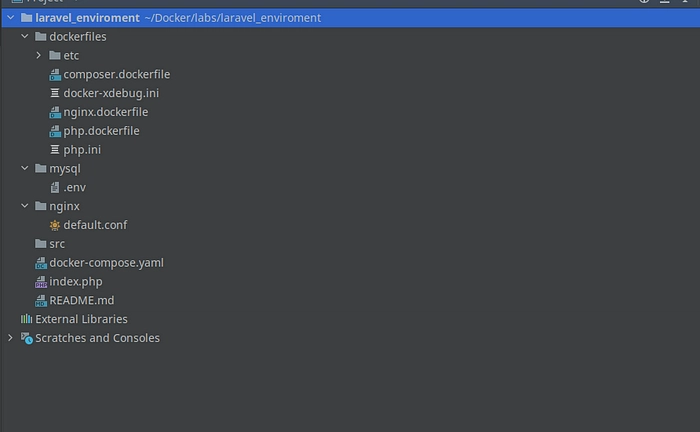Click the docker-compose.yaml compose icon
The height and width of the screenshot is (432, 700).
click(41, 263)
